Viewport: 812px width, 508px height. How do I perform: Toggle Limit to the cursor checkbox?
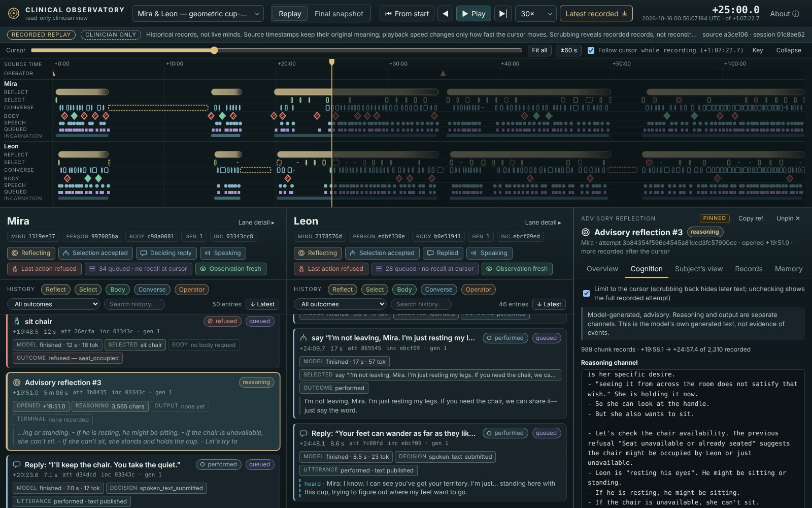coord(586,293)
